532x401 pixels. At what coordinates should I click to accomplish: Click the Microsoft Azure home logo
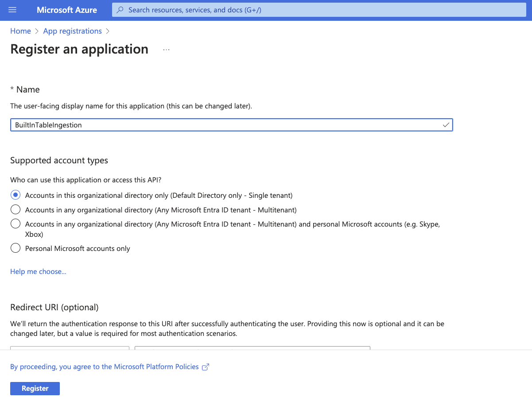point(67,10)
